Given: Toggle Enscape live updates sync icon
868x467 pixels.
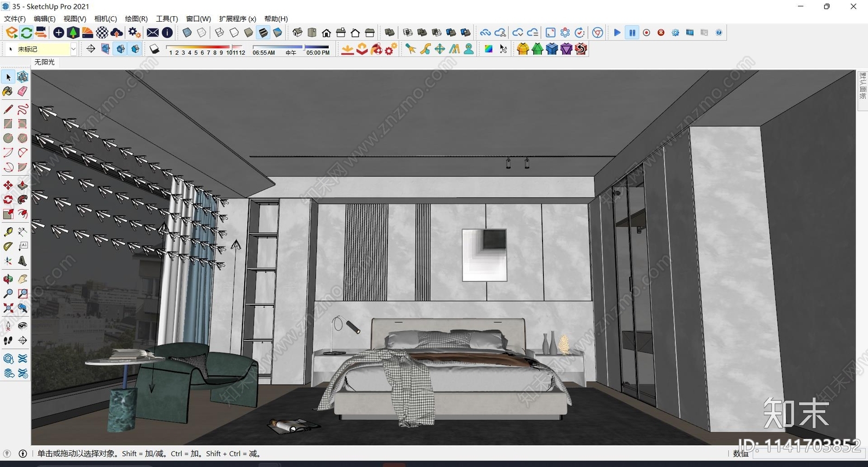Looking at the screenshot, I should (x=26, y=33).
